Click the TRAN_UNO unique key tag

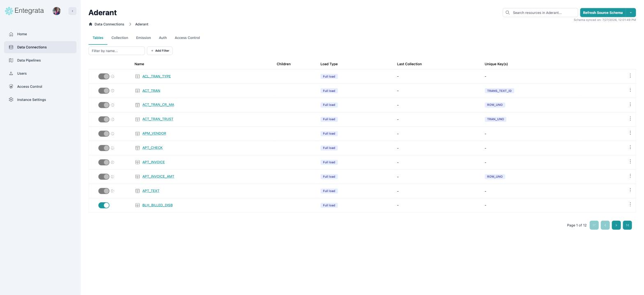[x=495, y=119]
